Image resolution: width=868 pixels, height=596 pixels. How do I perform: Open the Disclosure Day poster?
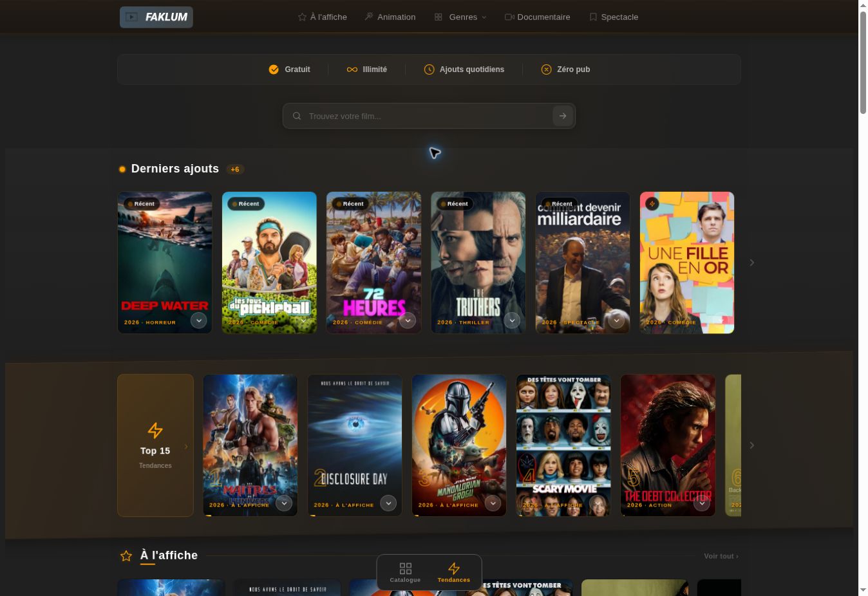point(354,445)
